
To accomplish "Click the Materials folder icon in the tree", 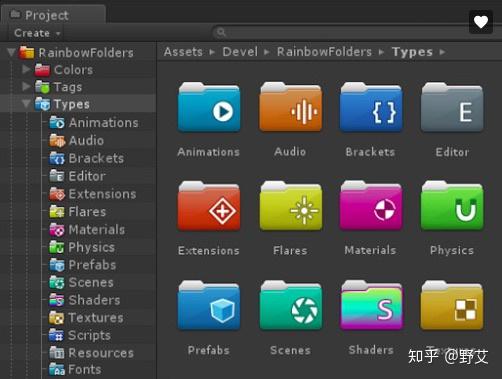I will [57, 230].
